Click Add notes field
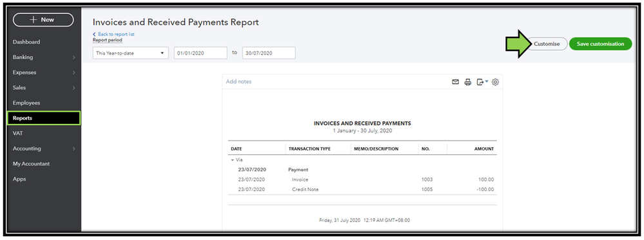The width and height of the screenshot is (644, 240). pyautogui.click(x=239, y=82)
